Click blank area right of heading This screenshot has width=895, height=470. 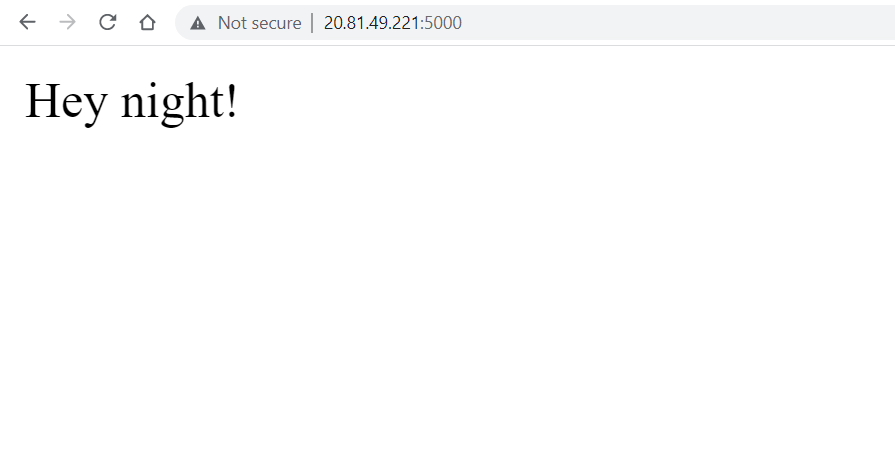coord(565,102)
